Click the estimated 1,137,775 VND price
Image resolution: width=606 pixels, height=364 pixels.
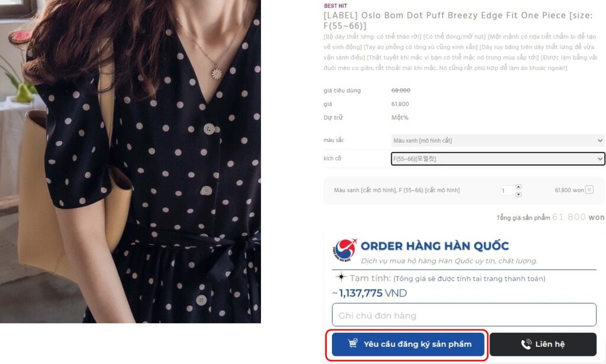pyautogui.click(x=369, y=293)
